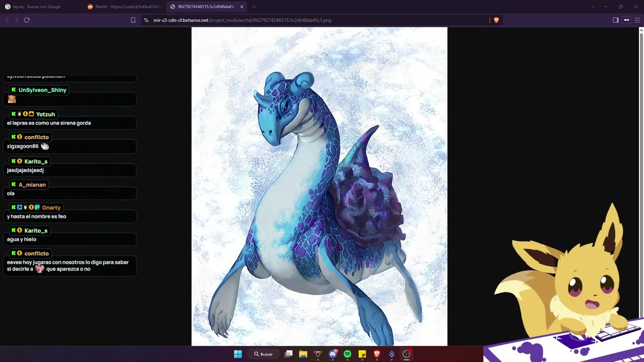Go forward to the next page
The height and width of the screenshot is (362, 644).
click(x=17, y=20)
